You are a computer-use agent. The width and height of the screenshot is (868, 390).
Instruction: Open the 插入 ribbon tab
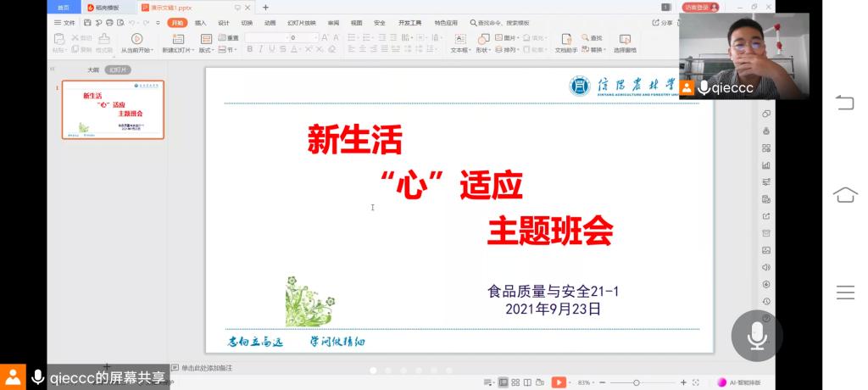click(x=200, y=23)
